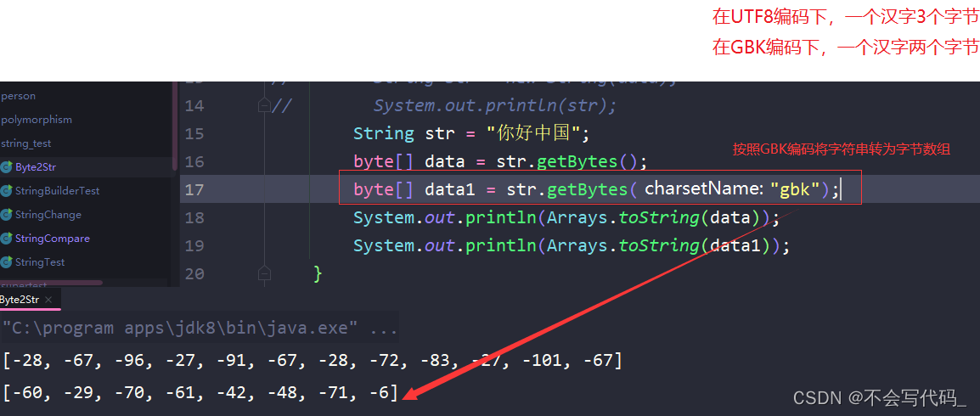Image resolution: width=980 pixels, height=416 pixels.
Task: Select the string_test package in project tree
Action: (x=26, y=143)
